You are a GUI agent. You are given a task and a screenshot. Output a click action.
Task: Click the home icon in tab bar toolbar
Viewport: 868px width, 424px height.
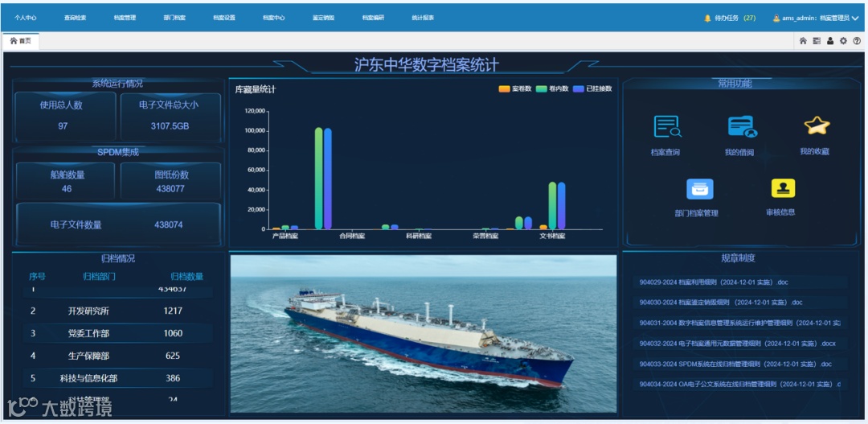tap(803, 41)
